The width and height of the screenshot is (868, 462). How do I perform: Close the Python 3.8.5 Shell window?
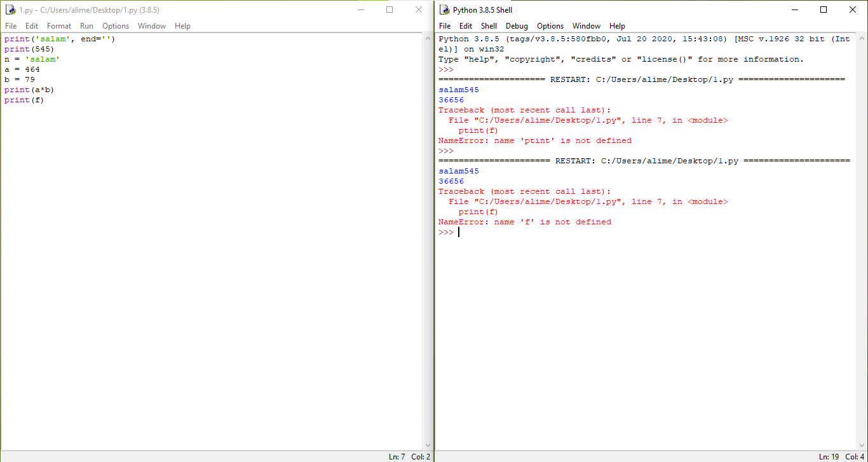[x=853, y=10]
